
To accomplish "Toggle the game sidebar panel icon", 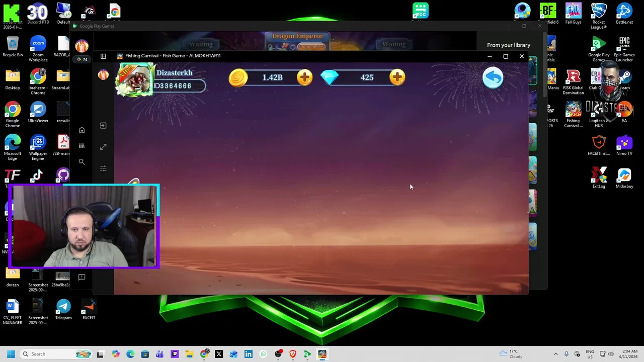I will [103, 56].
